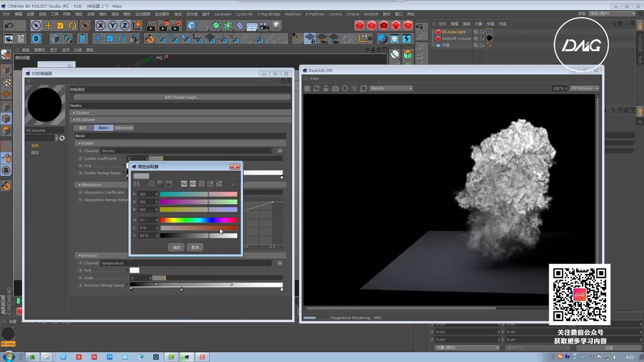Toggle the RS Area Light enable checkmark
The height and width of the screenshot is (362, 644).
483,32
